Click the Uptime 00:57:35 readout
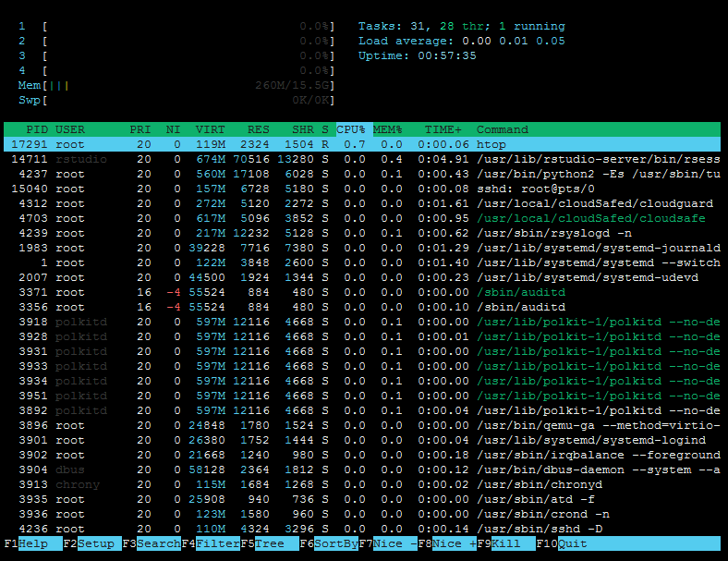728x561 pixels. point(417,56)
